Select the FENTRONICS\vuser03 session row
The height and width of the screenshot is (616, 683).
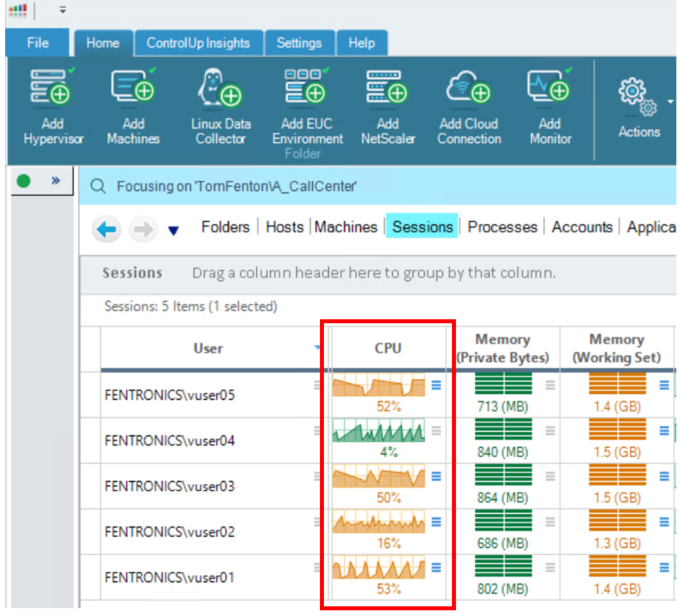tap(169, 486)
